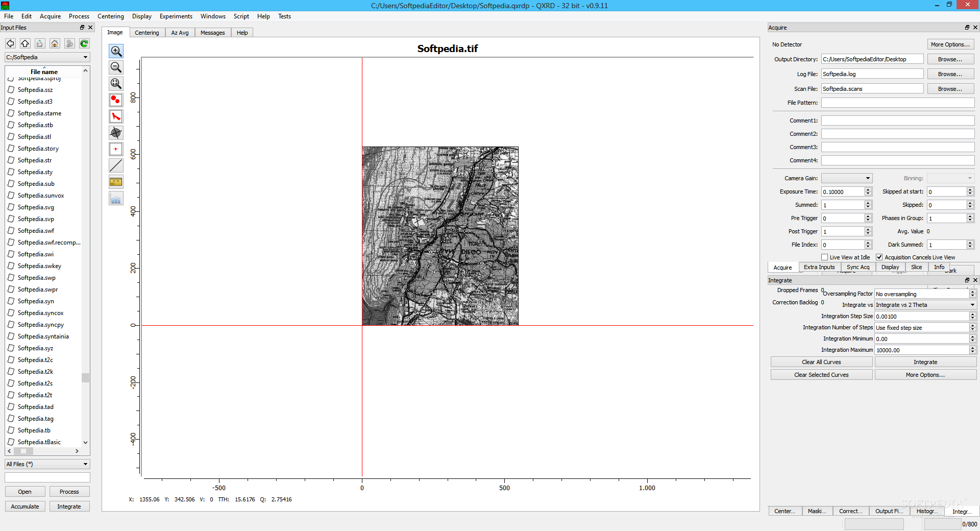Refresh the Input Files listing
The width and height of the screenshot is (980, 531).
tap(84, 43)
